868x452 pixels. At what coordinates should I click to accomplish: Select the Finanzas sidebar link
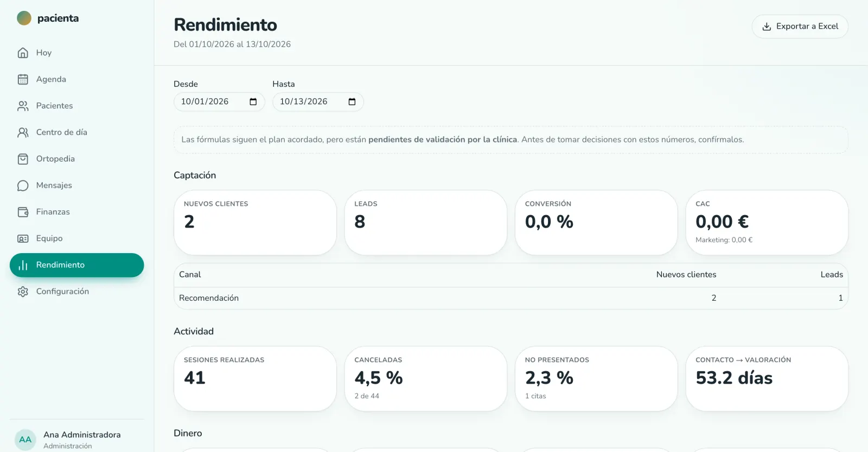point(77,212)
